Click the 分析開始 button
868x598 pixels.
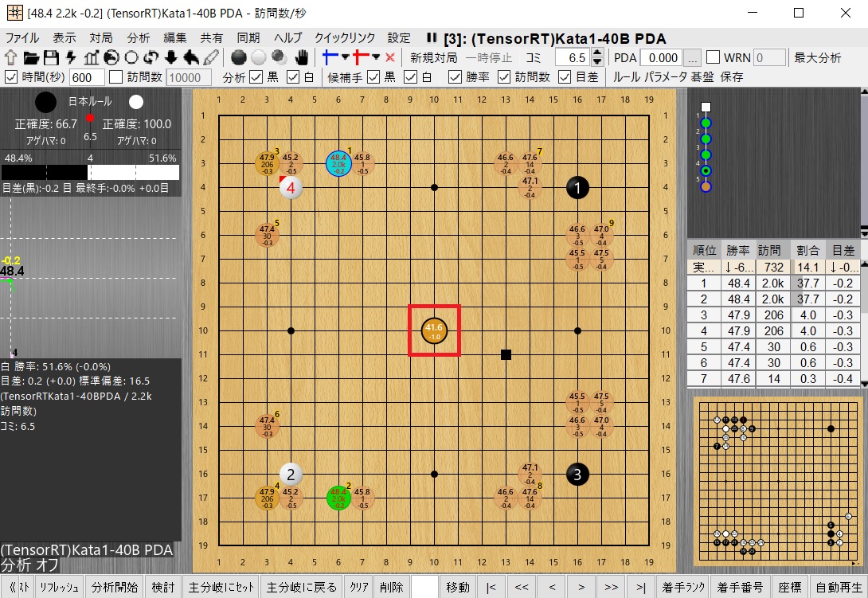pyautogui.click(x=115, y=587)
